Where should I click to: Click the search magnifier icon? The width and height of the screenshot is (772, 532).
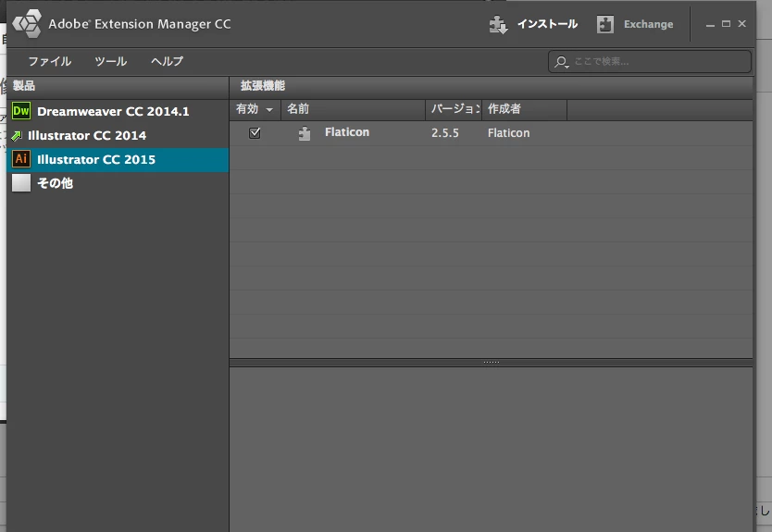561,62
